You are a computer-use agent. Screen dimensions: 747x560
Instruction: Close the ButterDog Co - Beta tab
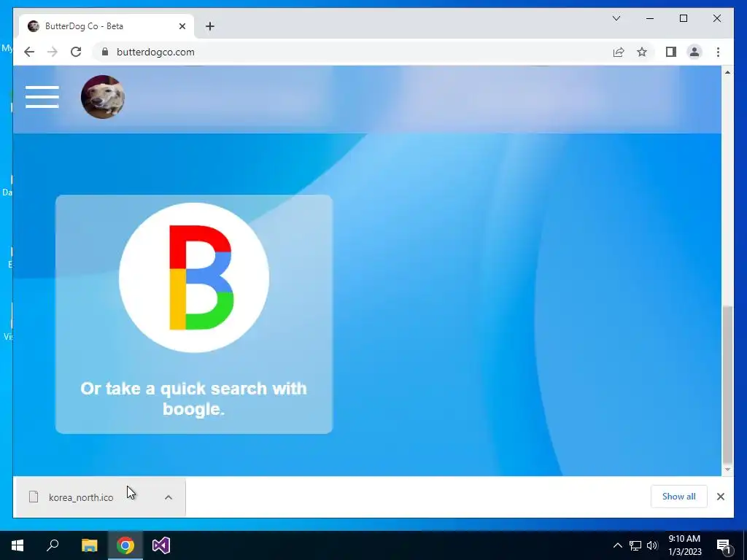(x=182, y=26)
